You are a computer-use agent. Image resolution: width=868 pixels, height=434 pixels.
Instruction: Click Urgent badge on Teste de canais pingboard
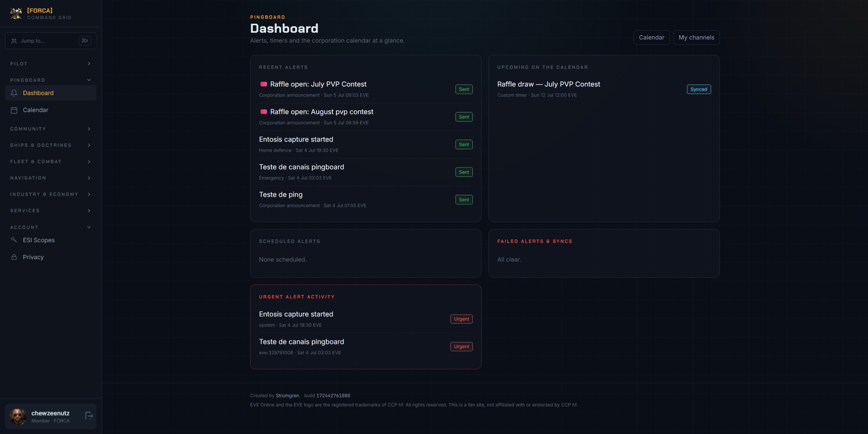point(461,347)
